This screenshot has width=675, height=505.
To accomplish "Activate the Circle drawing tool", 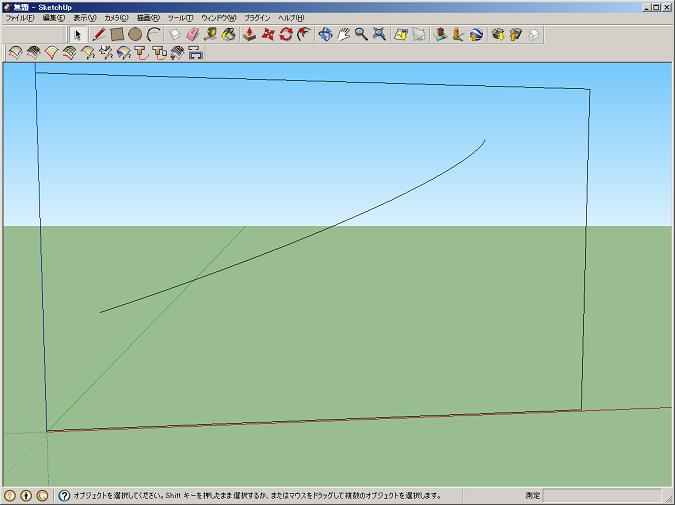I will coord(135,34).
